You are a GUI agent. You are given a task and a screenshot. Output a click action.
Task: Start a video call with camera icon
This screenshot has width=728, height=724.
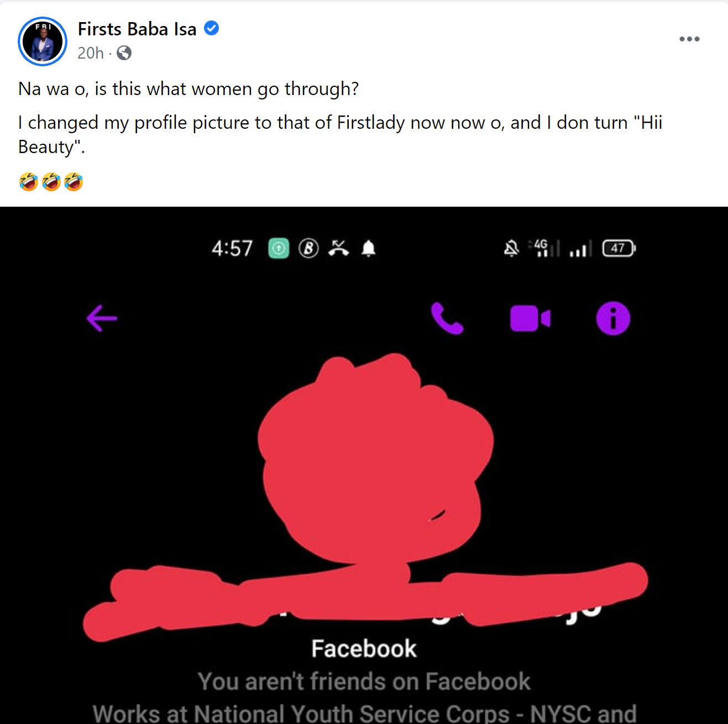point(530,319)
